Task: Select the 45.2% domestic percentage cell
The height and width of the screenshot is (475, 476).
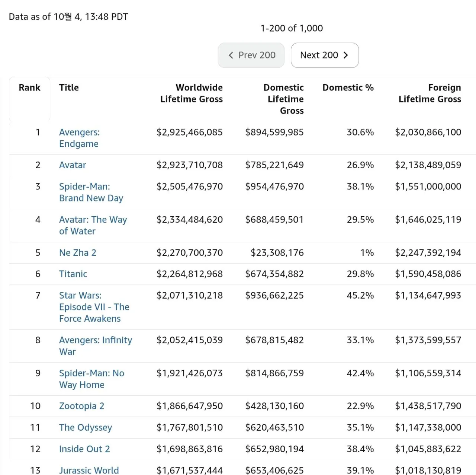Action: [x=360, y=296]
